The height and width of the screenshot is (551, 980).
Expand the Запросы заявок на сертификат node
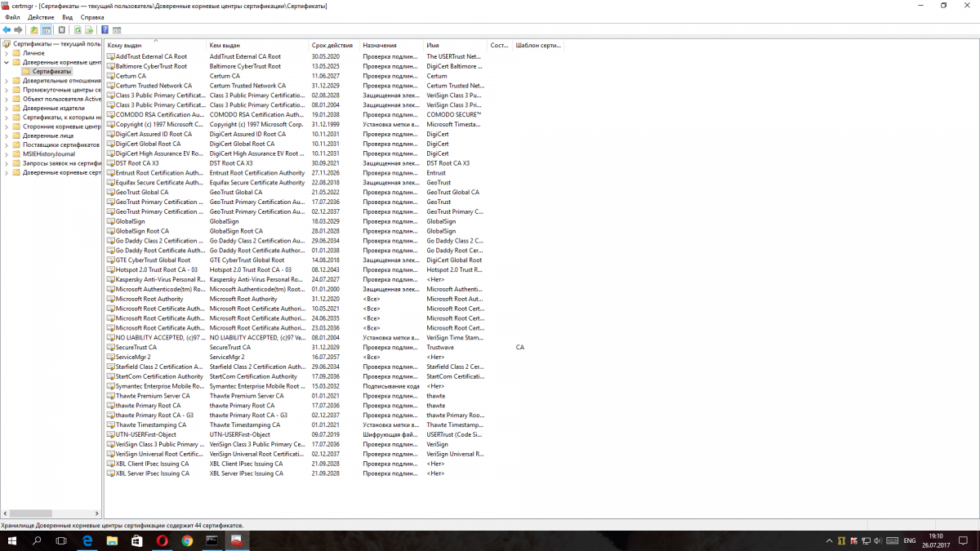pyautogui.click(x=7, y=163)
